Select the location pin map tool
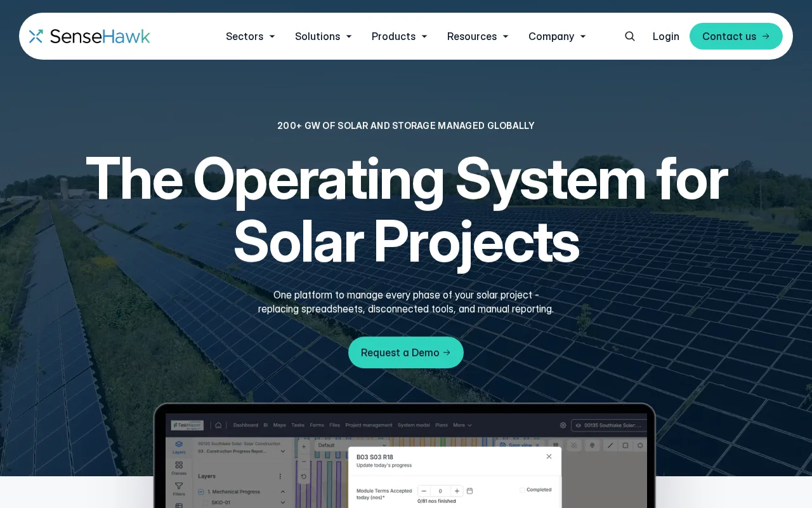 pyautogui.click(x=592, y=445)
